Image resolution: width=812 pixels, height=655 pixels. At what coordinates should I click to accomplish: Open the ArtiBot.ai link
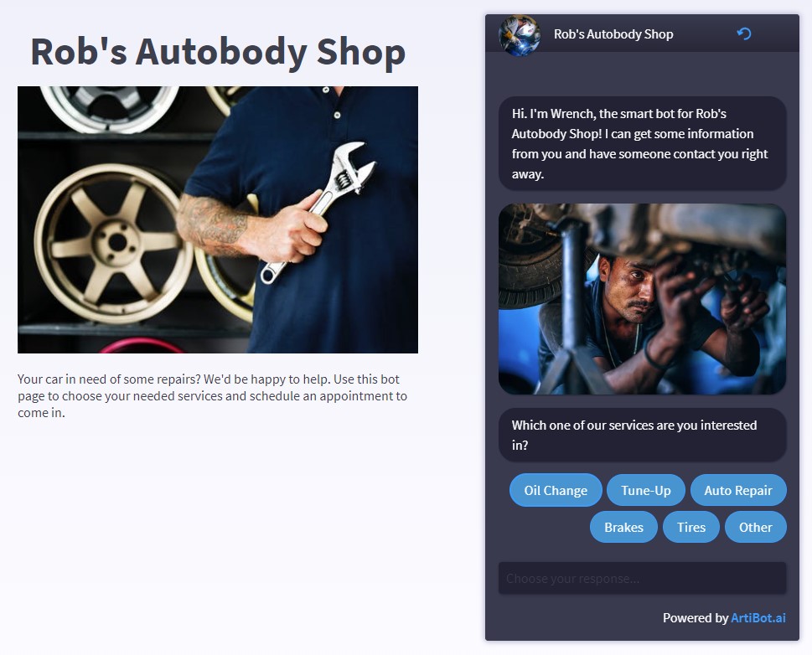(758, 617)
